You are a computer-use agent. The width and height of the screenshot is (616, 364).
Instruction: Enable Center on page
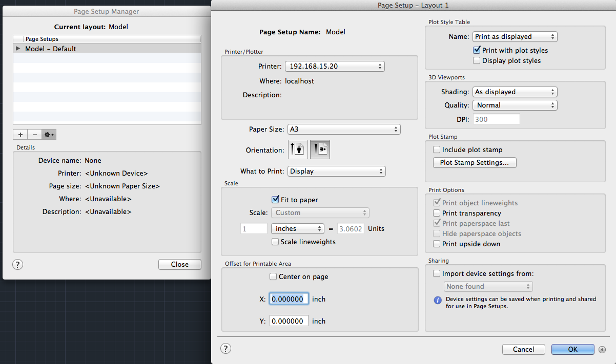coord(273,276)
